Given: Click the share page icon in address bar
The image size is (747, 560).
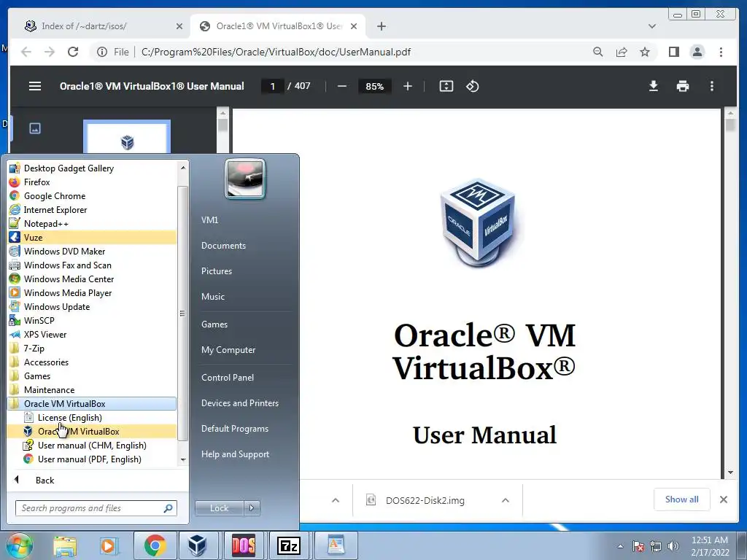Looking at the screenshot, I should (x=622, y=52).
